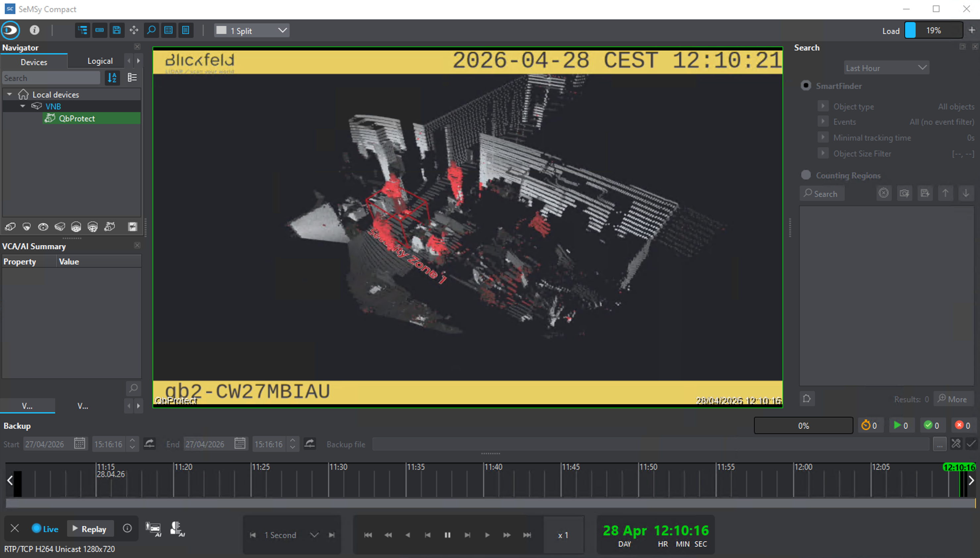Click the filmstrip icon in Navigator footer
Image resolution: width=980 pixels, height=558 pixels.
tap(133, 227)
